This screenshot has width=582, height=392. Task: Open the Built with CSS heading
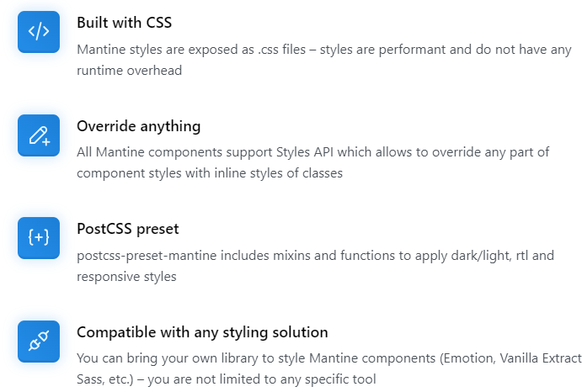125,23
